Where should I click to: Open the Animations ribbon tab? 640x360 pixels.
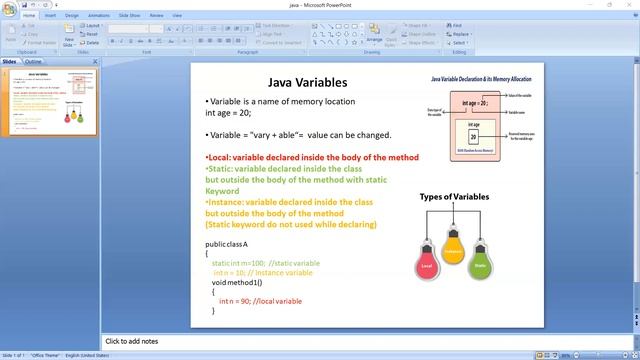(x=99, y=16)
